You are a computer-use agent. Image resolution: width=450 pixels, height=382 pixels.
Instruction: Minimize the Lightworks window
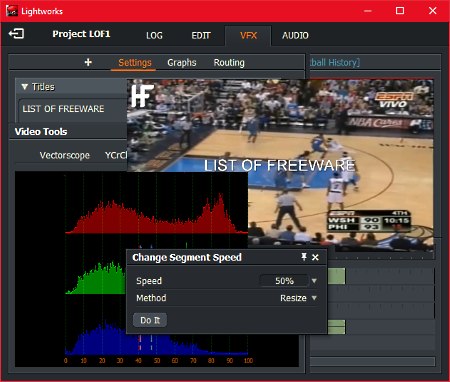coord(368,11)
